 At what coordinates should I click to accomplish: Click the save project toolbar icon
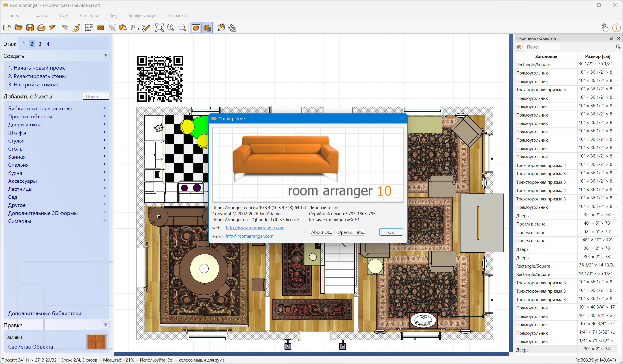tap(30, 28)
